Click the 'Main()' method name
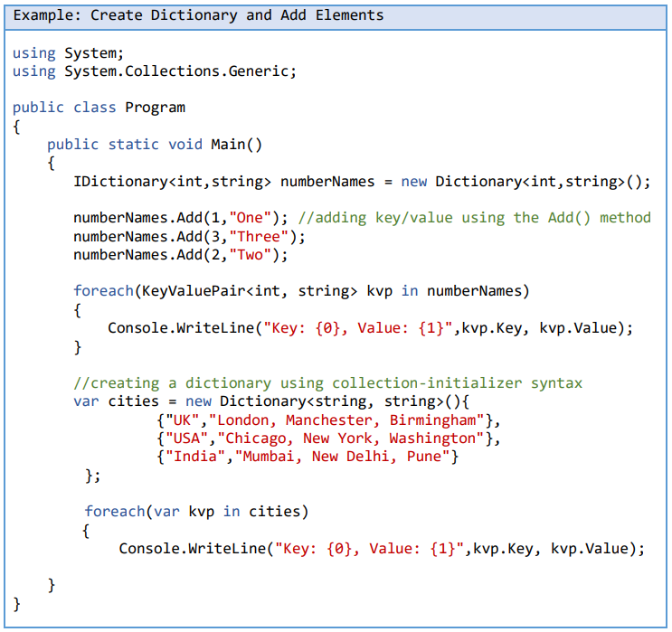The height and width of the screenshot is (632, 672). 236,145
